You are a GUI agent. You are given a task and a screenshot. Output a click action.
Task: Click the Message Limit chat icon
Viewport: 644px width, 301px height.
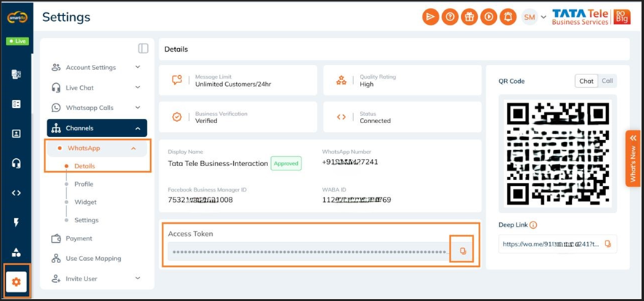(x=177, y=80)
